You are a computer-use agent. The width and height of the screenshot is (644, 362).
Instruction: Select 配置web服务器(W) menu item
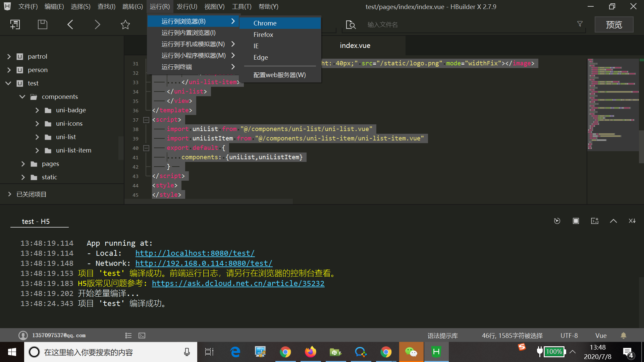tap(279, 75)
